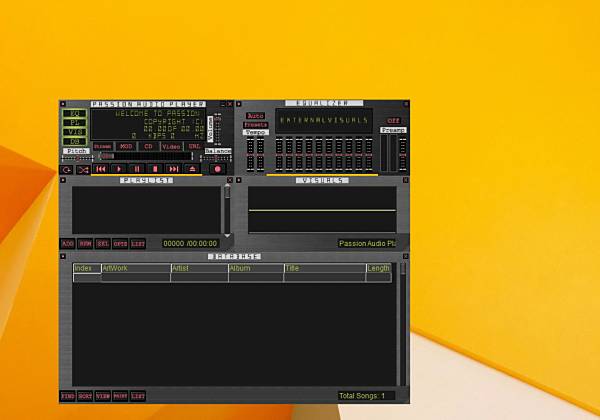This screenshot has height=420, width=600.
Task: Go back to the previous track
Action: point(101,169)
